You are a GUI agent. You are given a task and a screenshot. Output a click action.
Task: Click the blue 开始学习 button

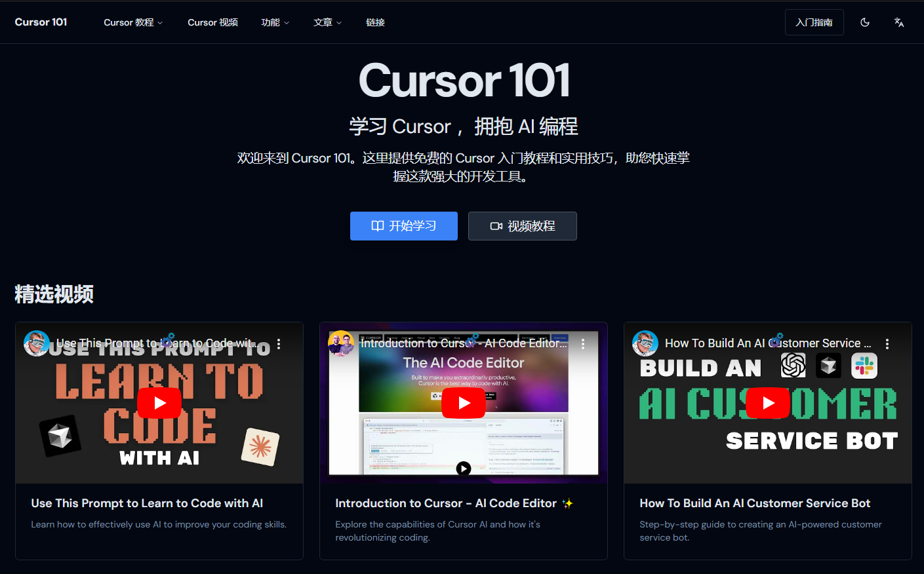(x=404, y=226)
